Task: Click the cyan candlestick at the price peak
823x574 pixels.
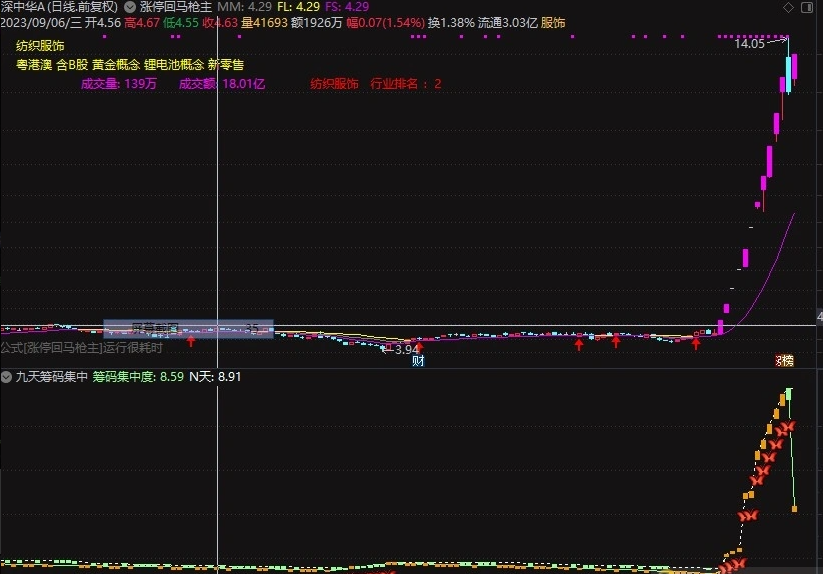Action: (788, 75)
